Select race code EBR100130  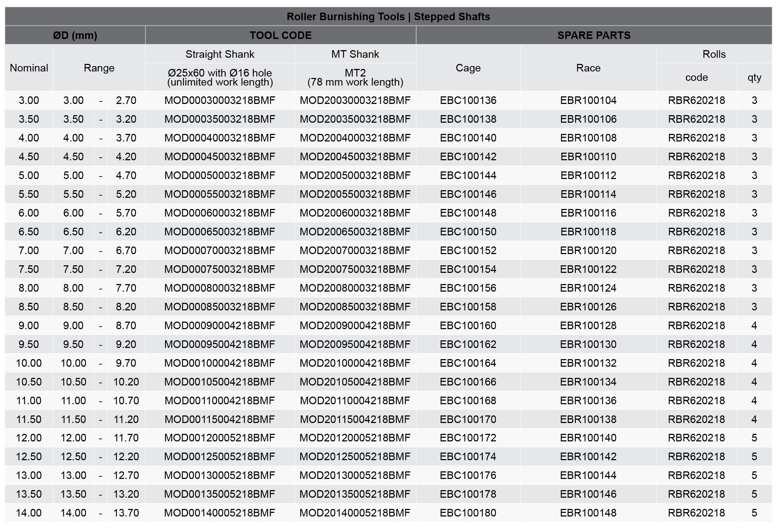click(588, 344)
